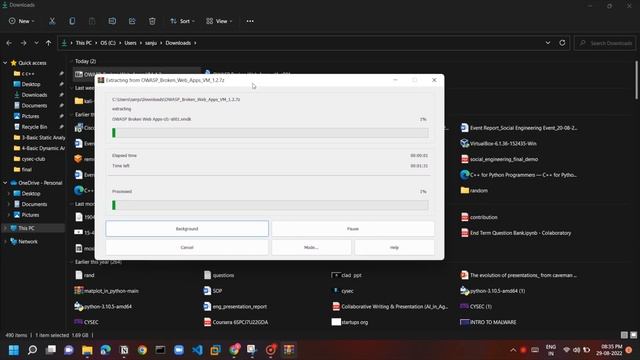Select matplot_in_python-main archive
Viewport: 640px width, 360px height.
tap(107, 291)
